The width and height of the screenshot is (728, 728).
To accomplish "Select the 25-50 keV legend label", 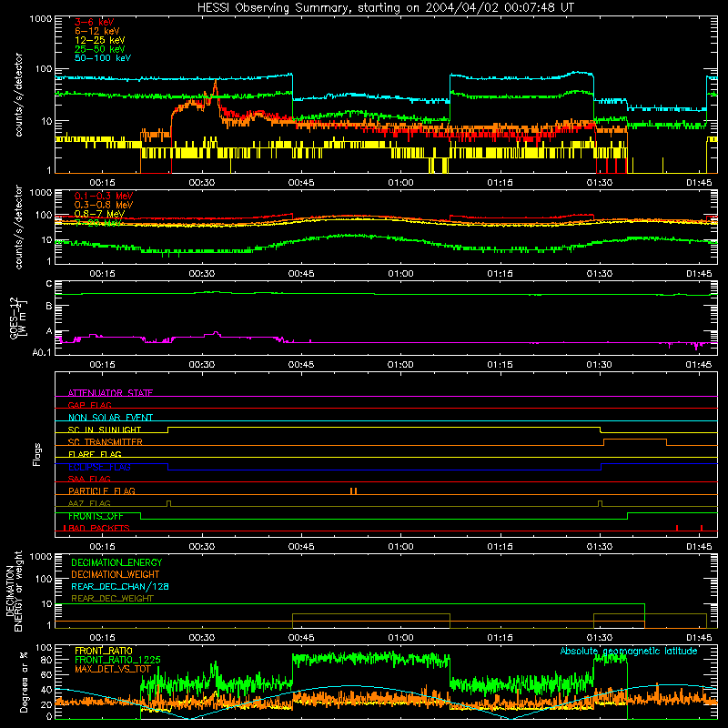I will click(100, 49).
